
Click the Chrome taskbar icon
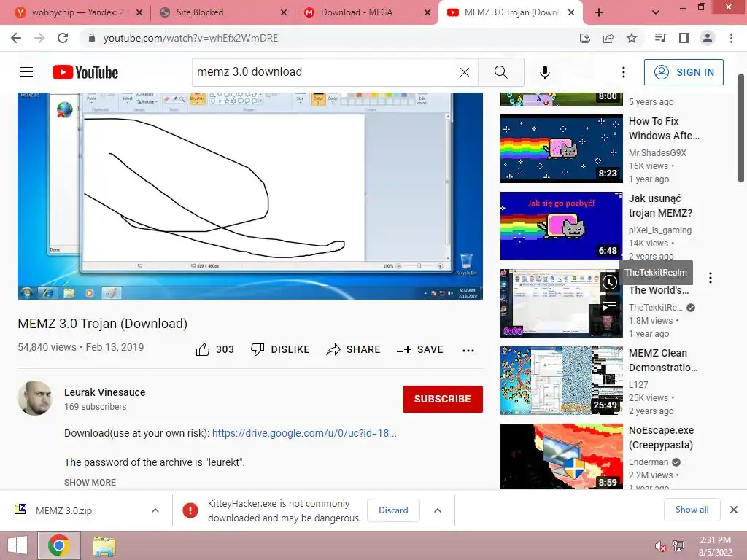58,545
